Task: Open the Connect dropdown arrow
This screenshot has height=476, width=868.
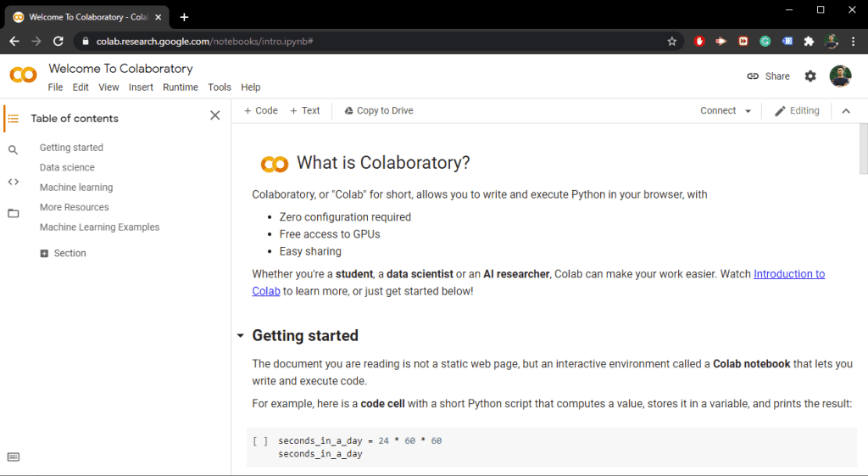Action: [x=748, y=111]
